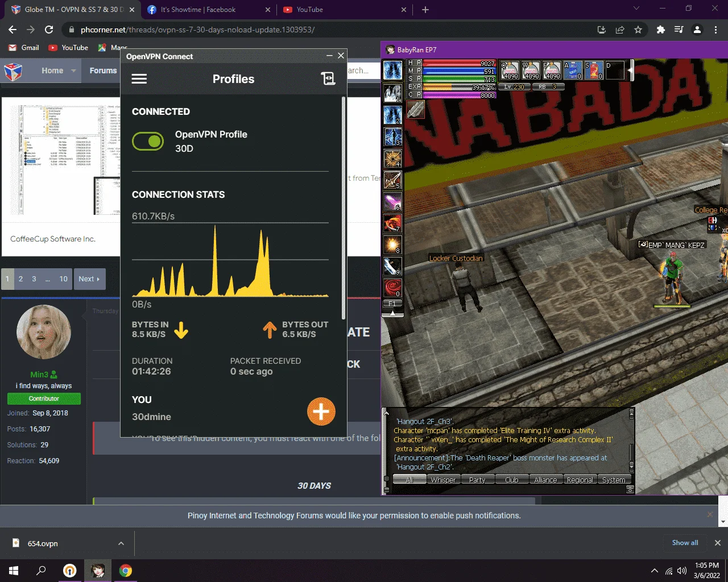Open Chrome media controls icon
The image size is (728, 582).
[679, 30]
